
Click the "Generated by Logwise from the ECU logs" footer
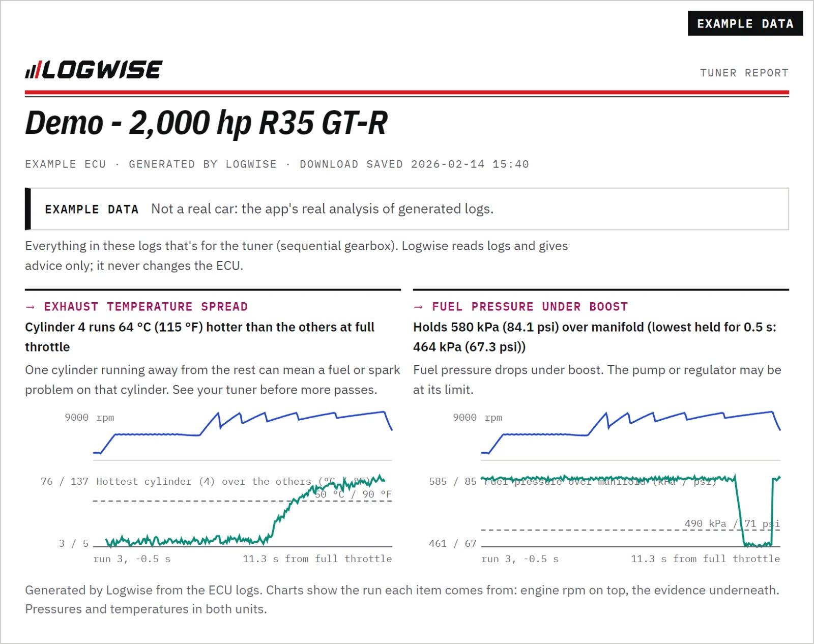point(402,600)
